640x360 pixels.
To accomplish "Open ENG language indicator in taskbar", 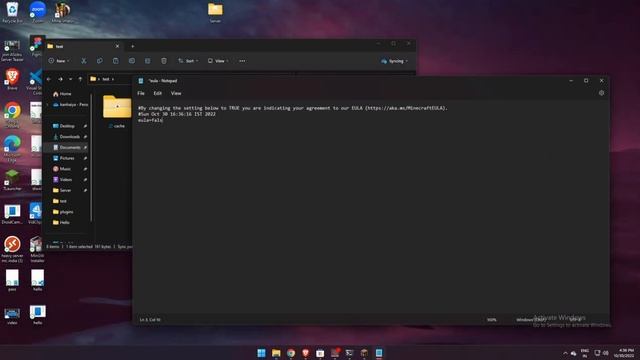I will pyautogui.click(x=585, y=353).
